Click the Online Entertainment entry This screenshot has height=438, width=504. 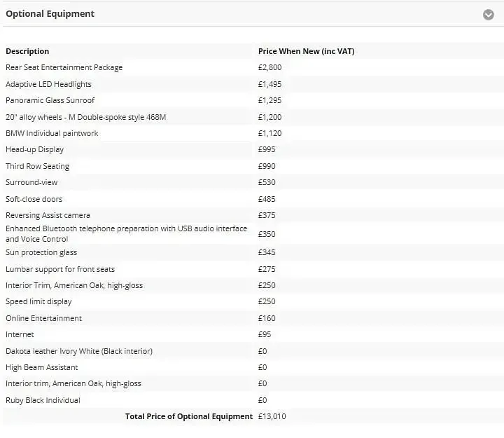(43, 318)
